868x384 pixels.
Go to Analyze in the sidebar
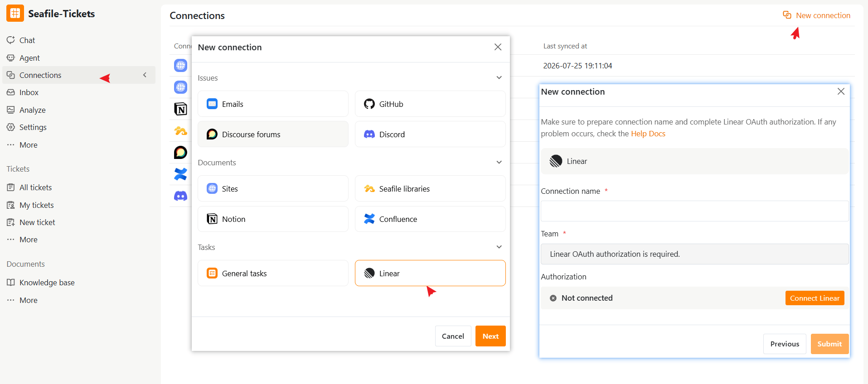[x=32, y=110]
